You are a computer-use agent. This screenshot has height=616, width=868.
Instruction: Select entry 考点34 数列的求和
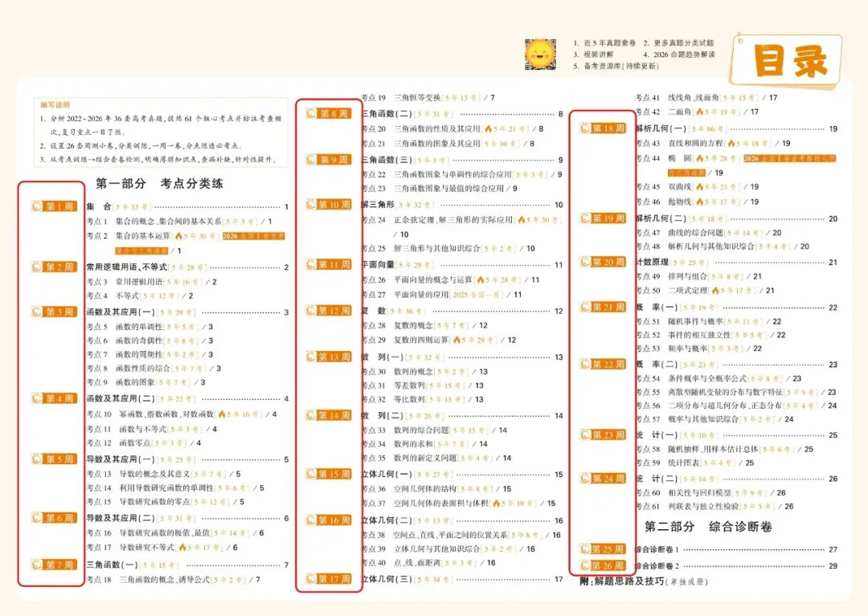[x=424, y=444]
